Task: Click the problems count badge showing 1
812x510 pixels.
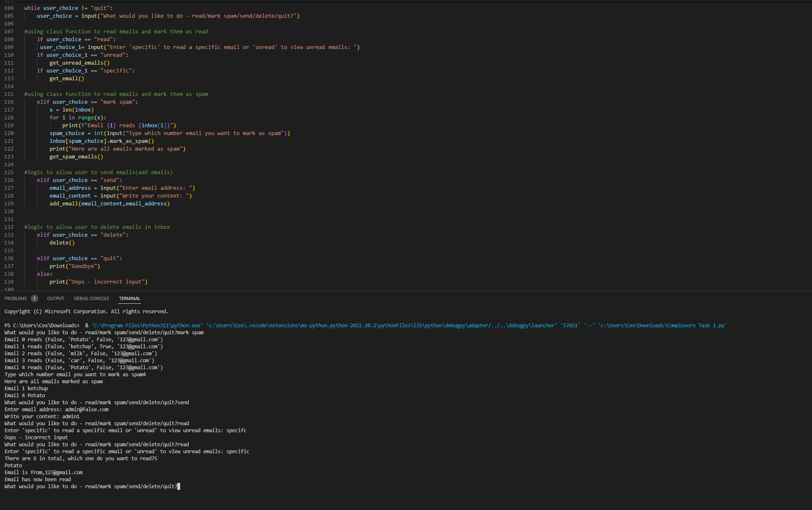Action: 35,298
